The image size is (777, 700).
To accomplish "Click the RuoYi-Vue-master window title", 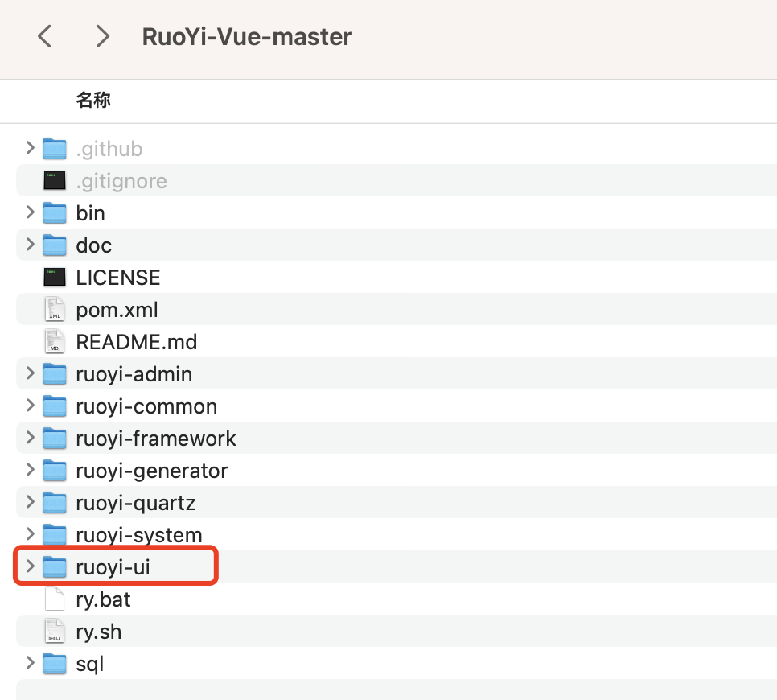I will point(247,37).
